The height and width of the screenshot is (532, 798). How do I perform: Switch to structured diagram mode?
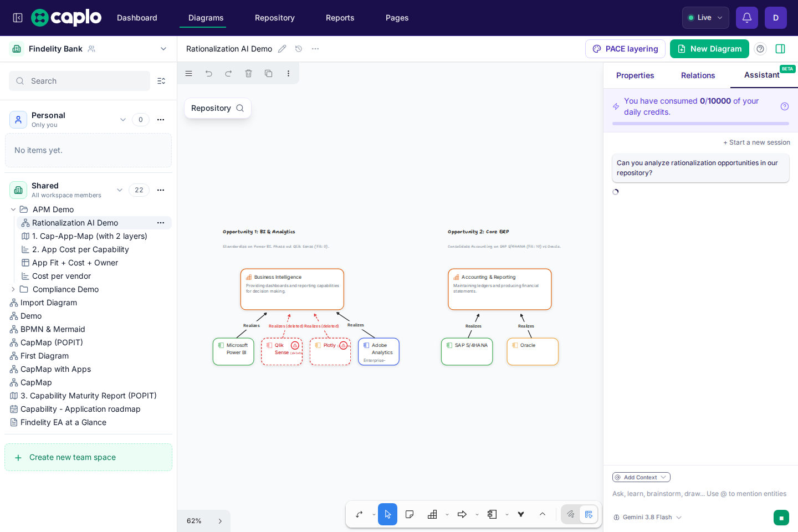tap(589, 514)
